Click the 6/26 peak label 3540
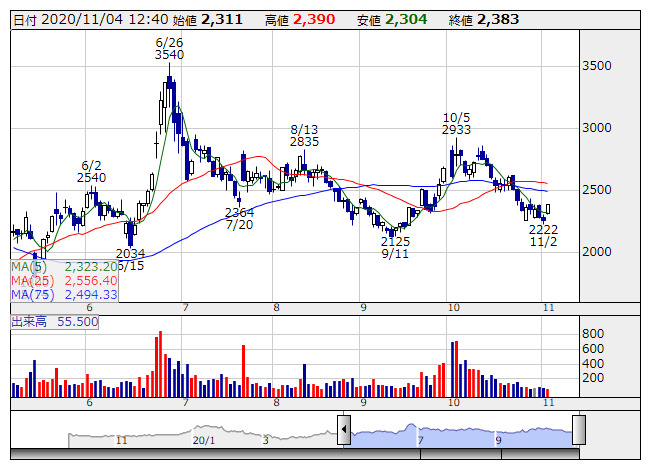Viewport: 653px width, 470px height. [169, 55]
